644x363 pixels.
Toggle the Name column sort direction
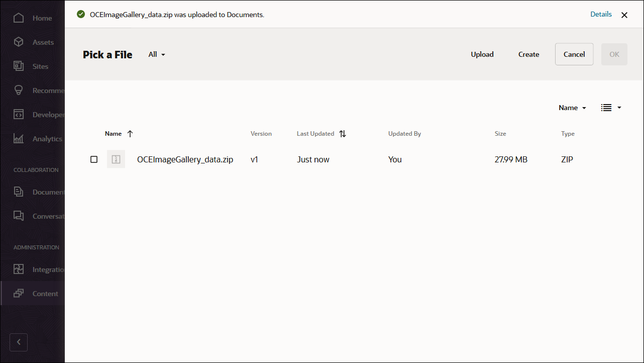pyautogui.click(x=130, y=133)
